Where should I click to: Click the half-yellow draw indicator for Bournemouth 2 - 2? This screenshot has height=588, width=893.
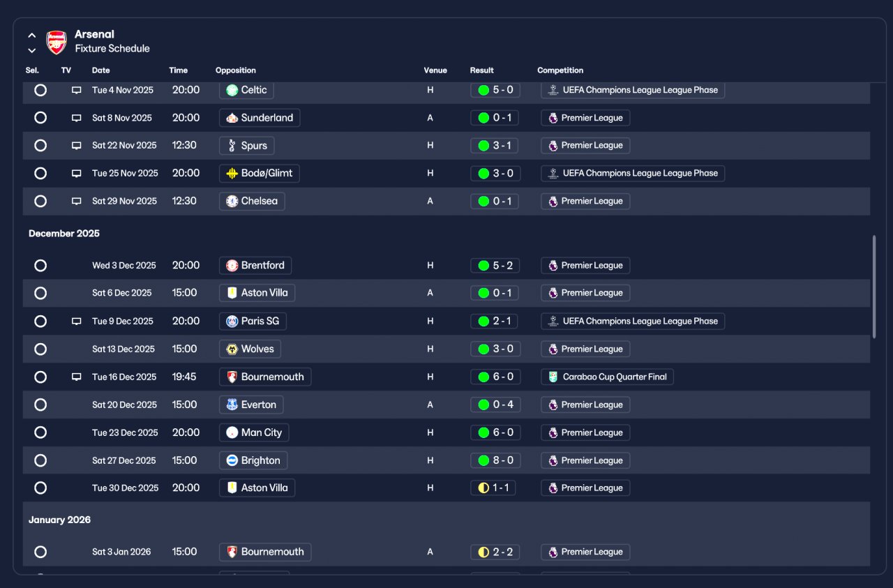[x=483, y=552]
